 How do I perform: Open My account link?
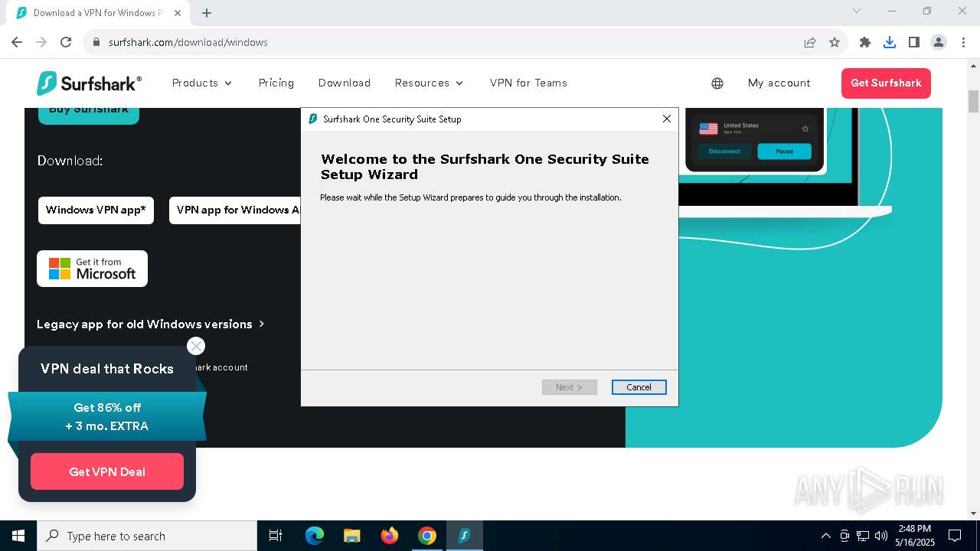coord(779,83)
